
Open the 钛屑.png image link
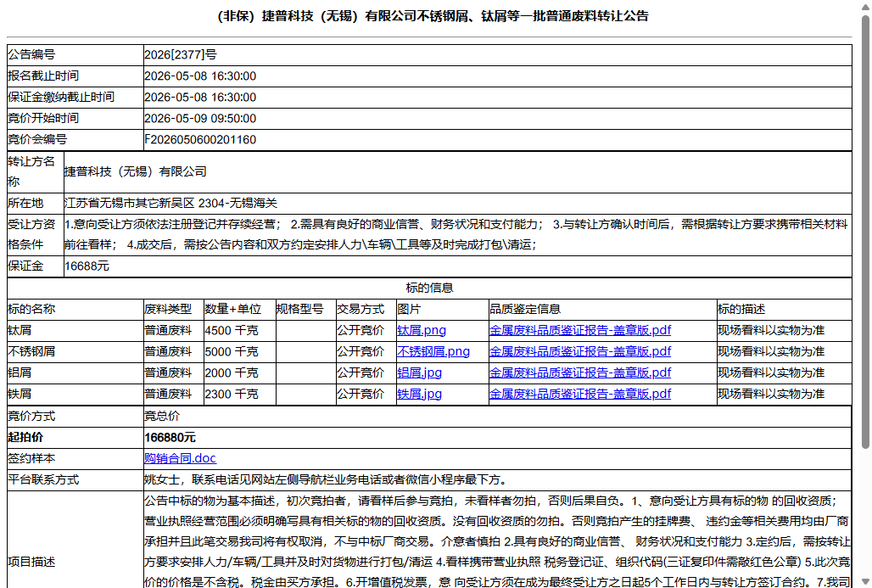(421, 330)
